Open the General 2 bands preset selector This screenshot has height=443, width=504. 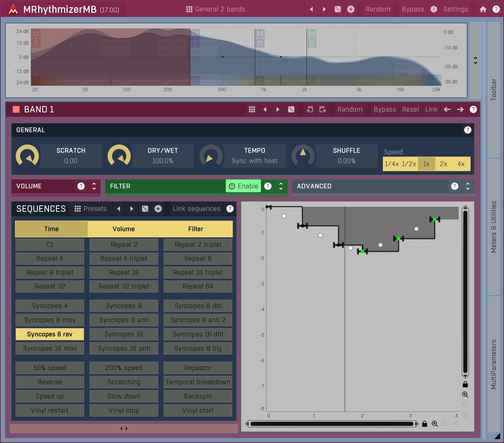pos(216,9)
